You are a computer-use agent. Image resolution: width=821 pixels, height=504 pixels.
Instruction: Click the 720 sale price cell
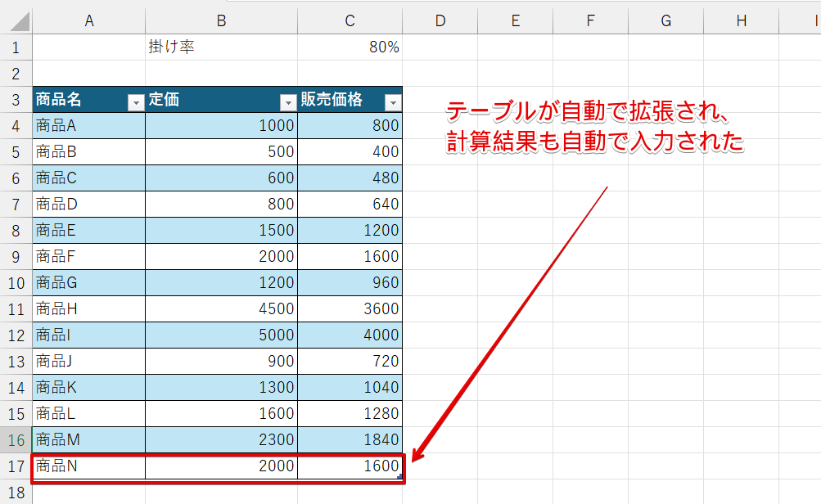point(350,361)
